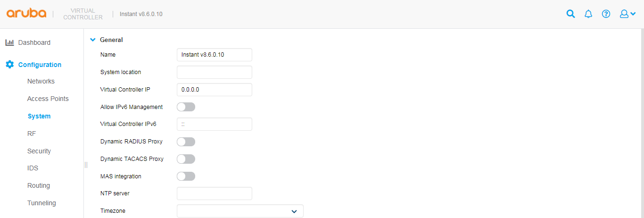Enable the Allow IPv6 Management toggle

(186, 107)
